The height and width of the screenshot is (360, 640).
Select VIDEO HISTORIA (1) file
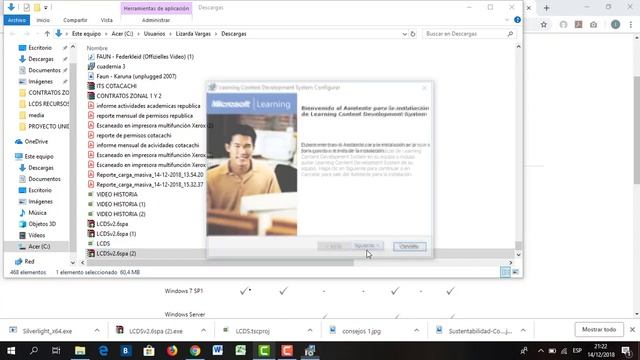[x=120, y=204]
